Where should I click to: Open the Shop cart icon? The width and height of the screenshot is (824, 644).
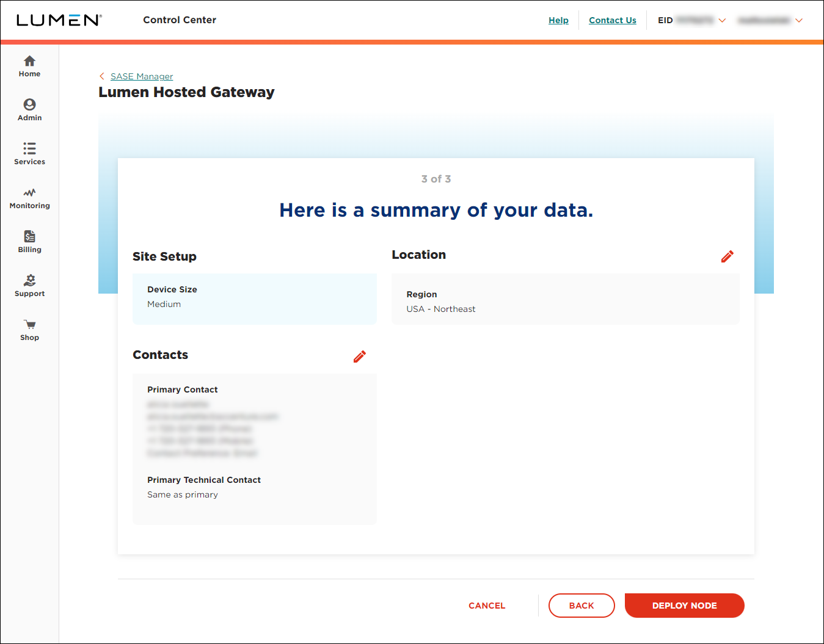tap(29, 330)
